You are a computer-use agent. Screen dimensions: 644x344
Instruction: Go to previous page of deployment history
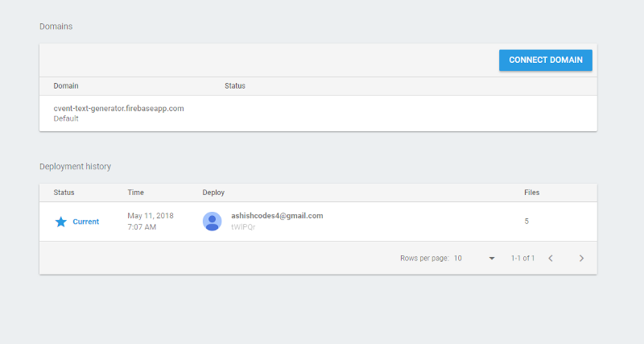[551, 258]
